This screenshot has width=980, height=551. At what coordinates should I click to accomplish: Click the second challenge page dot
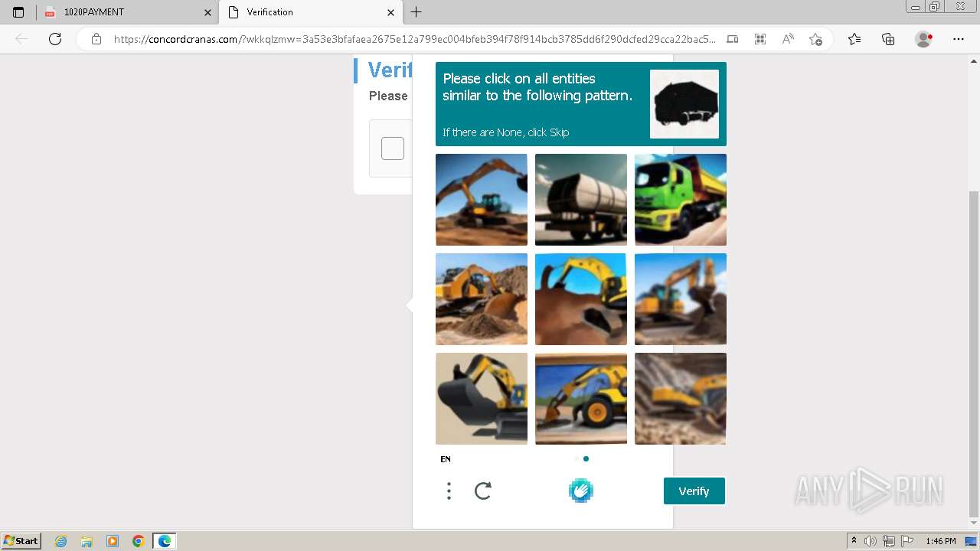point(586,459)
